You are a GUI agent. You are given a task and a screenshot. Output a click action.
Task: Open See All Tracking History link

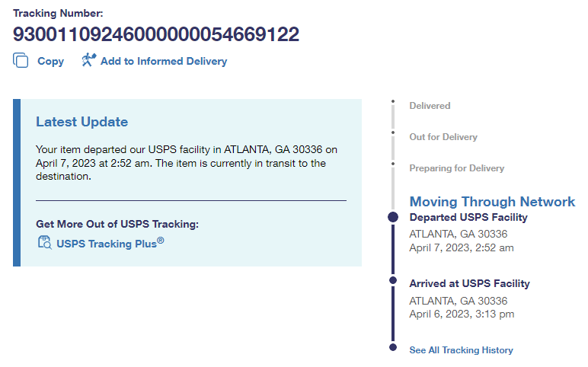click(461, 350)
